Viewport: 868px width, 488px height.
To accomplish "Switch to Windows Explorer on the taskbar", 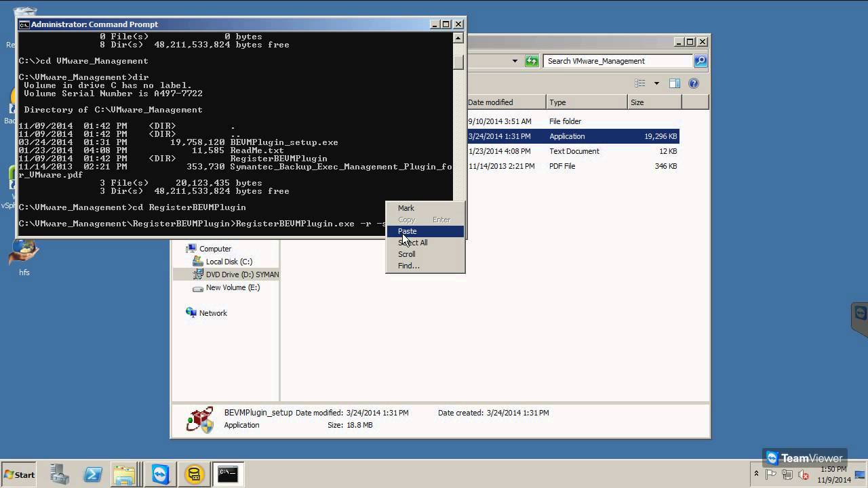I will (x=126, y=474).
